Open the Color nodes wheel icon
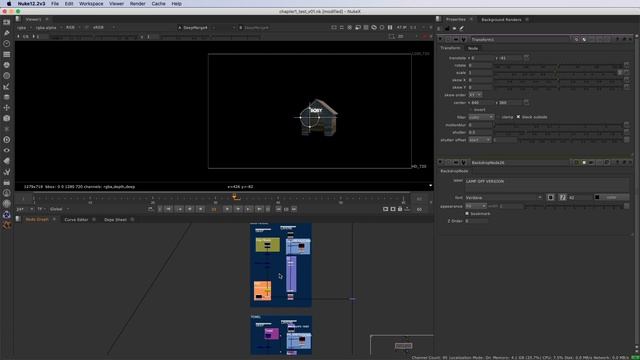 [7, 65]
